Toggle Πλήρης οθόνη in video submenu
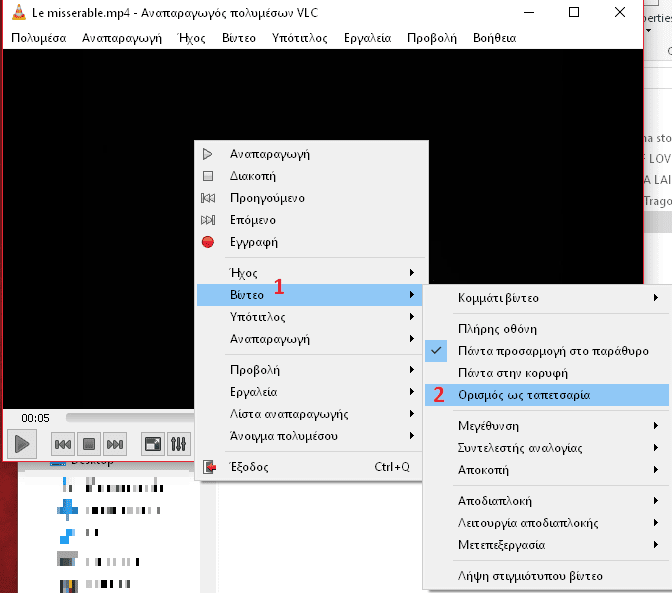Image resolution: width=672 pixels, height=593 pixels. [x=547, y=329]
